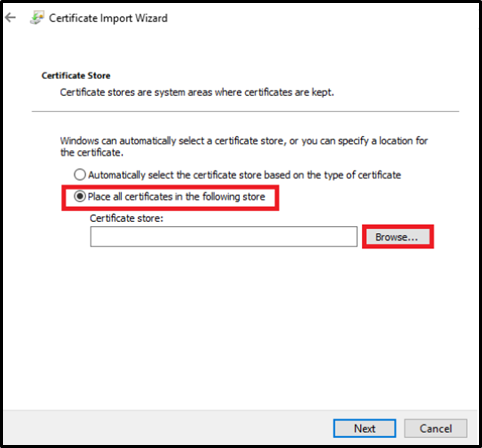Click 'the certificate.' second line of paragraph
This screenshot has height=448, width=482.
coord(92,153)
